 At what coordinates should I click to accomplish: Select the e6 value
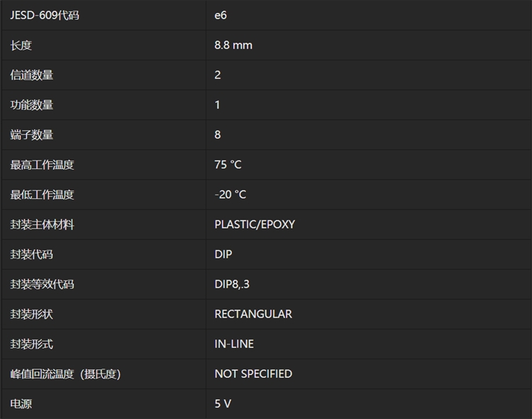221,15
